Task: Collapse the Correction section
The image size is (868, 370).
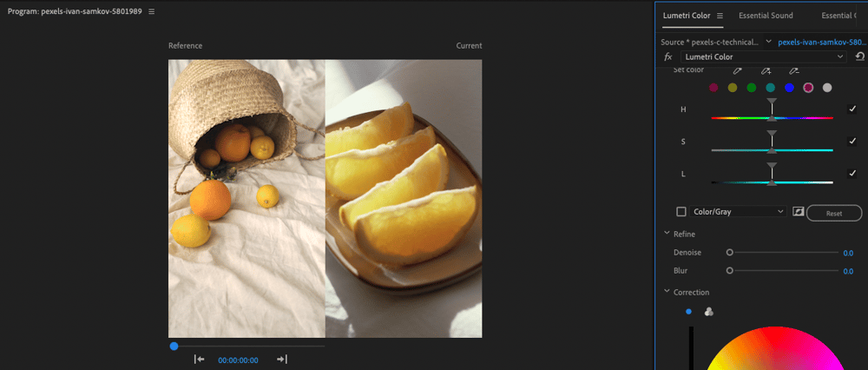Action: tap(667, 292)
